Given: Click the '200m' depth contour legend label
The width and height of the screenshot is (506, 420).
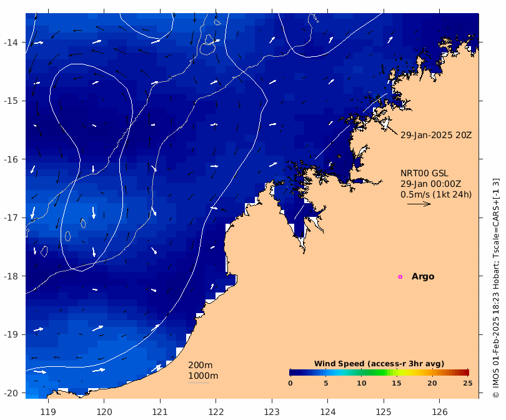Looking at the screenshot, I should pos(200,365).
